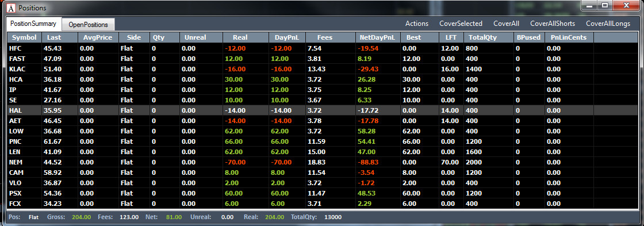
Task: Sort by Unreal column header
Action: (x=201, y=37)
